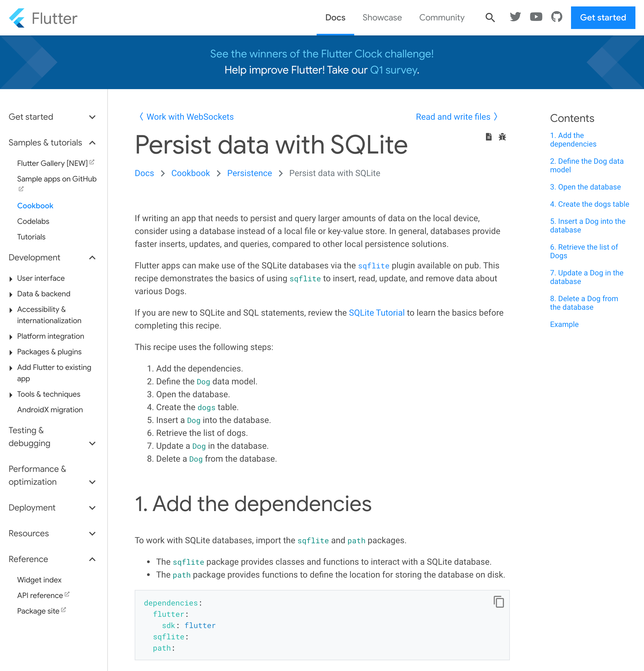
Task: Open the GitHub repository icon
Action: pyautogui.click(x=557, y=17)
